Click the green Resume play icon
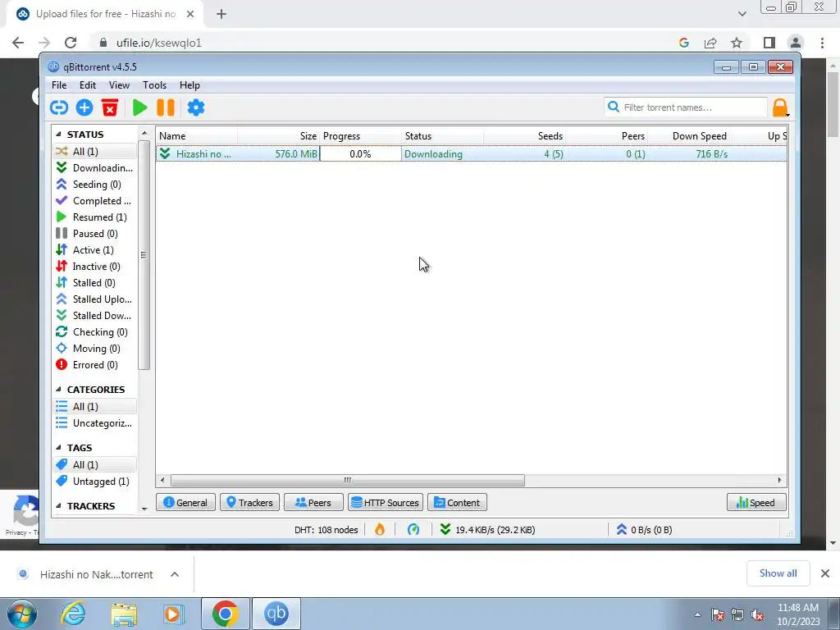The height and width of the screenshot is (630, 840). coord(139,107)
